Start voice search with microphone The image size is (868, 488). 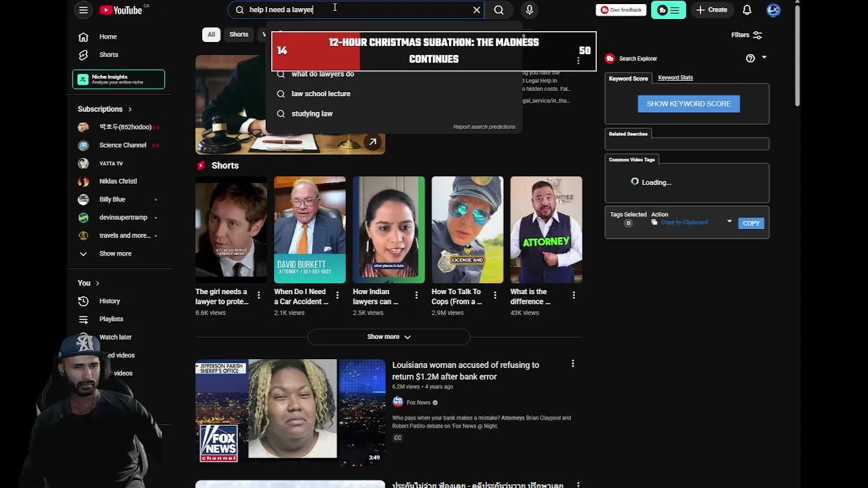530,9
